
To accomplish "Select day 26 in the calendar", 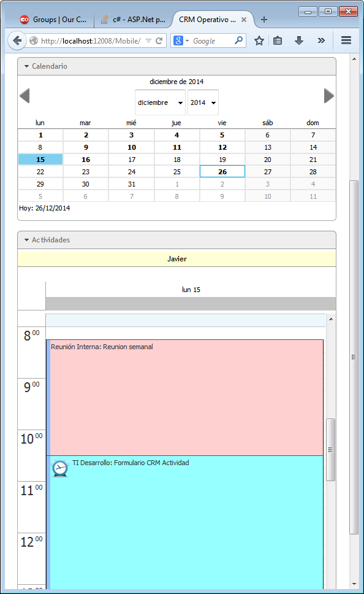I will [222, 172].
